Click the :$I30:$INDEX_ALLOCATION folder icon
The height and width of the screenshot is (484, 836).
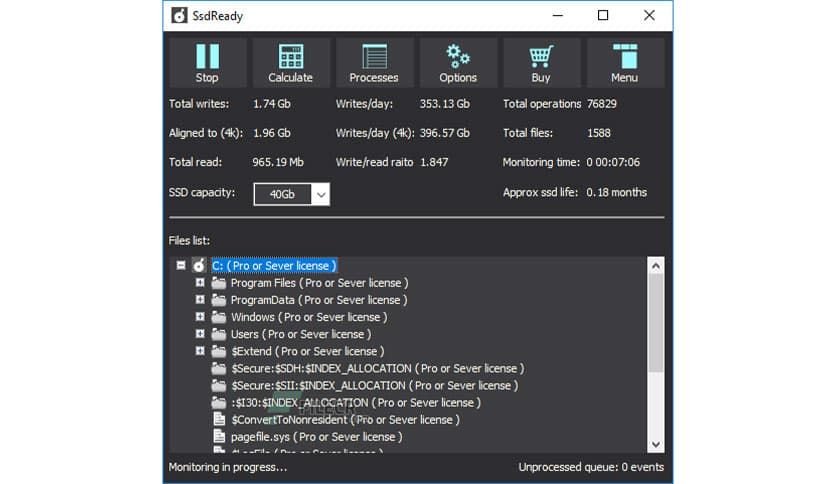pos(219,402)
